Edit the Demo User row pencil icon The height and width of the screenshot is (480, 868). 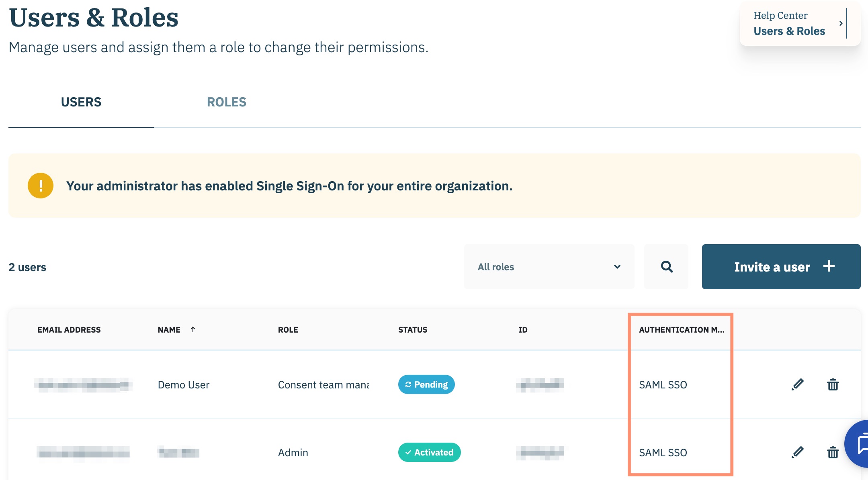coord(797,384)
